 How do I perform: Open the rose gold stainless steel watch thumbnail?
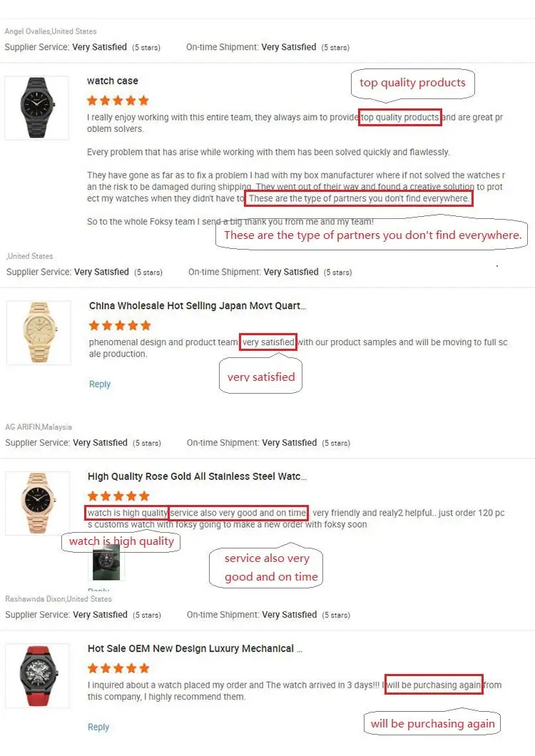37,504
